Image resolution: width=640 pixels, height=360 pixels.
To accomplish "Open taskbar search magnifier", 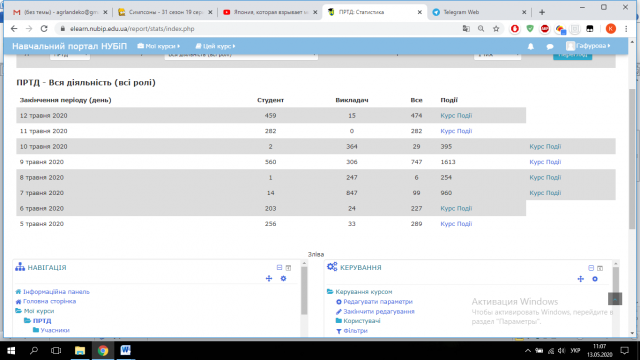I will tap(34, 351).
